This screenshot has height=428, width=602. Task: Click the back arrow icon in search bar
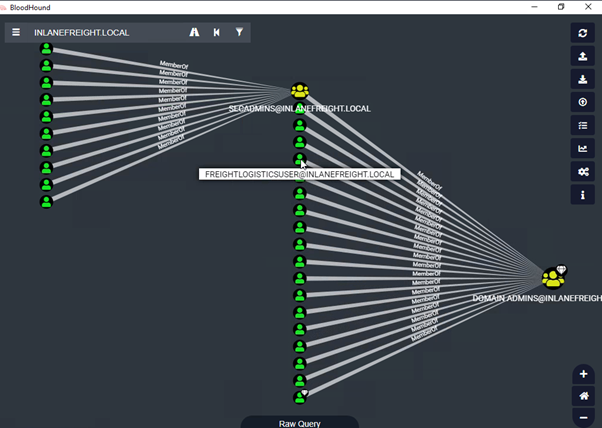tap(217, 32)
